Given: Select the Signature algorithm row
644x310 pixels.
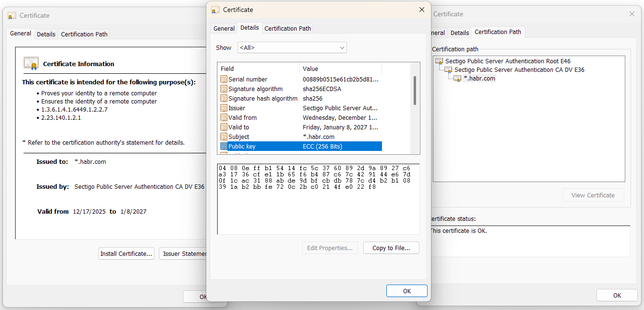Looking at the screenshot, I should (x=300, y=89).
